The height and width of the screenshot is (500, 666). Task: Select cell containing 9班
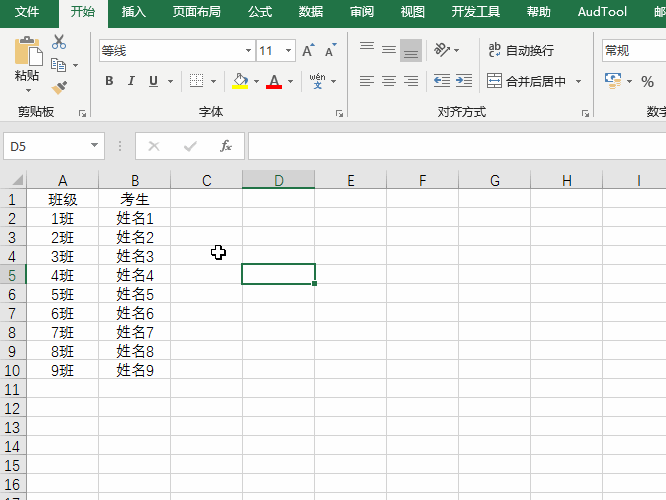(62, 370)
